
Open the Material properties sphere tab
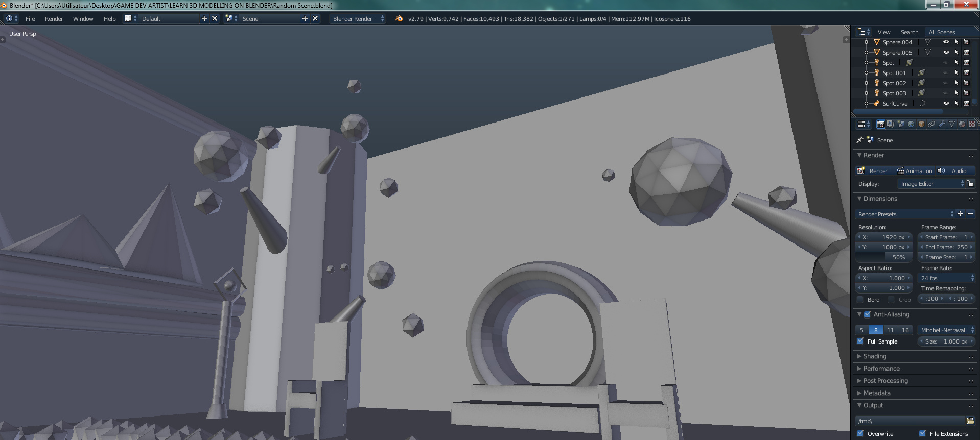click(x=962, y=124)
